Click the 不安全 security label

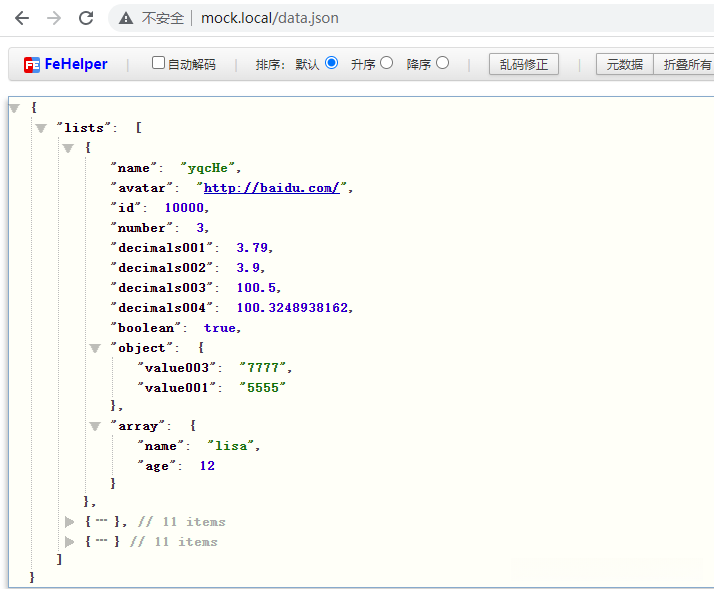pyautogui.click(x=163, y=18)
